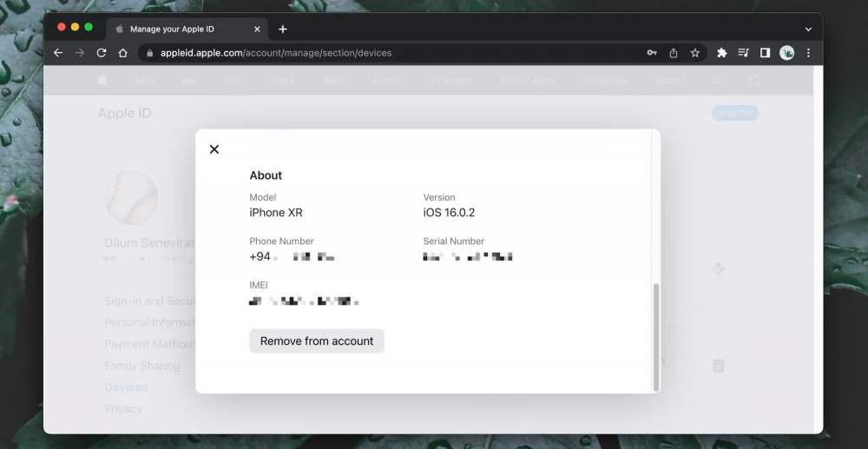Screen dimensions: 868x449
Task: View site information lock icon
Action: [x=150, y=53]
